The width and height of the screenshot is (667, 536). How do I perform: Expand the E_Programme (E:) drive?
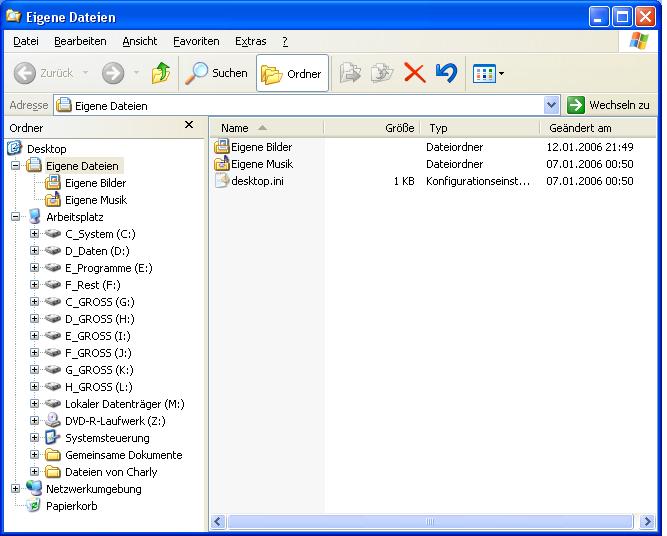34,268
